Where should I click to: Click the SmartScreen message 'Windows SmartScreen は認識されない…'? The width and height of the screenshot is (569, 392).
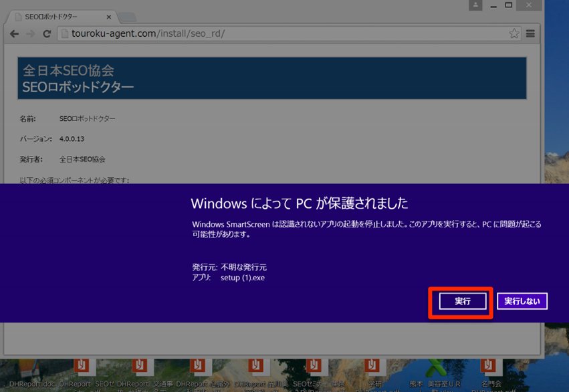(x=366, y=229)
